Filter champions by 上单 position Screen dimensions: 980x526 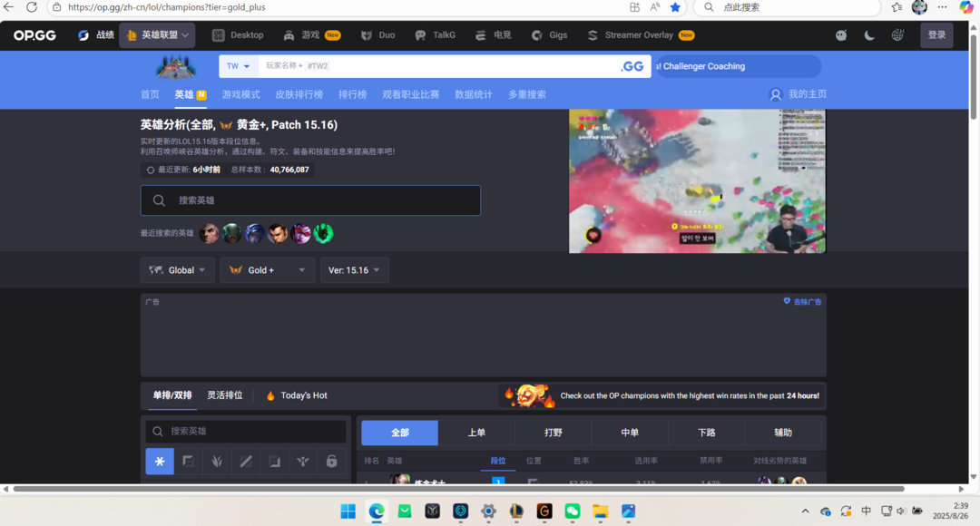476,433
